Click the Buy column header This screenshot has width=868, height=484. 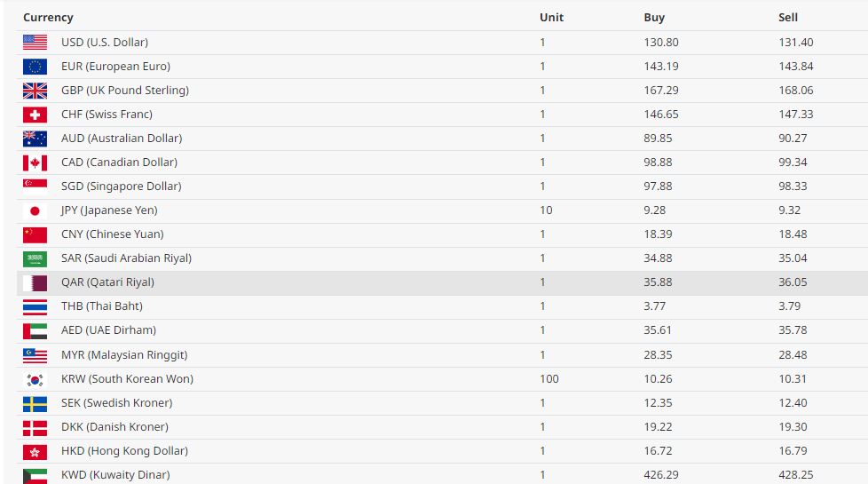tap(654, 18)
